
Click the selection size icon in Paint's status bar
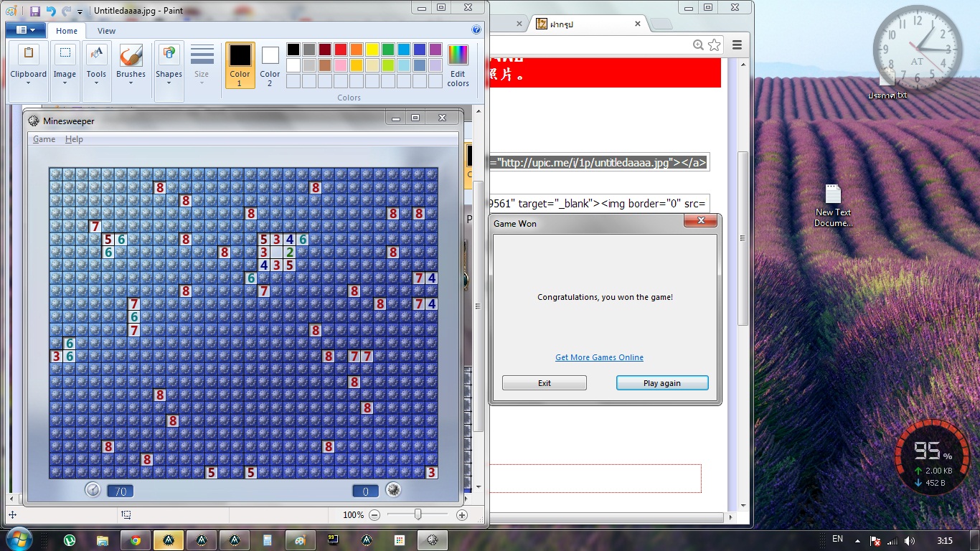coord(126,514)
